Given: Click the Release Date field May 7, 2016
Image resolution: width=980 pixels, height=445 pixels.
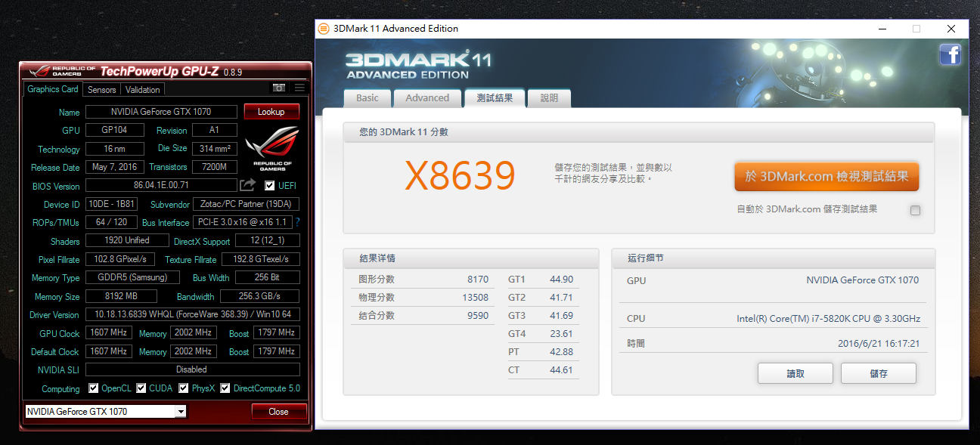Looking at the screenshot, I should (114, 167).
